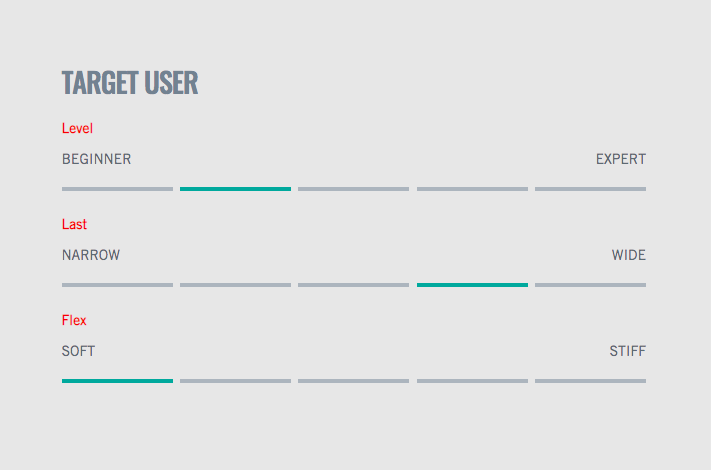Select the last Flex segment under STIFF
The width and height of the screenshot is (711, 470).
(x=590, y=381)
